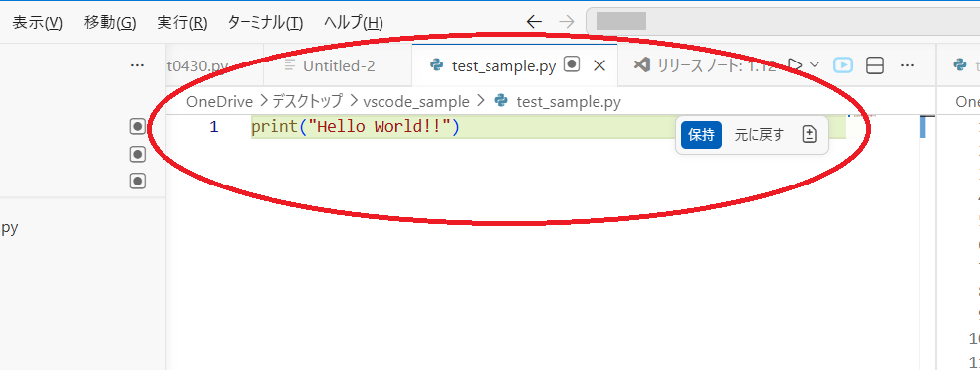Screen dimensions: 980x370
Task: Expand the デスクトップ breadcrumb folder
Action: (x=307, y=101)
